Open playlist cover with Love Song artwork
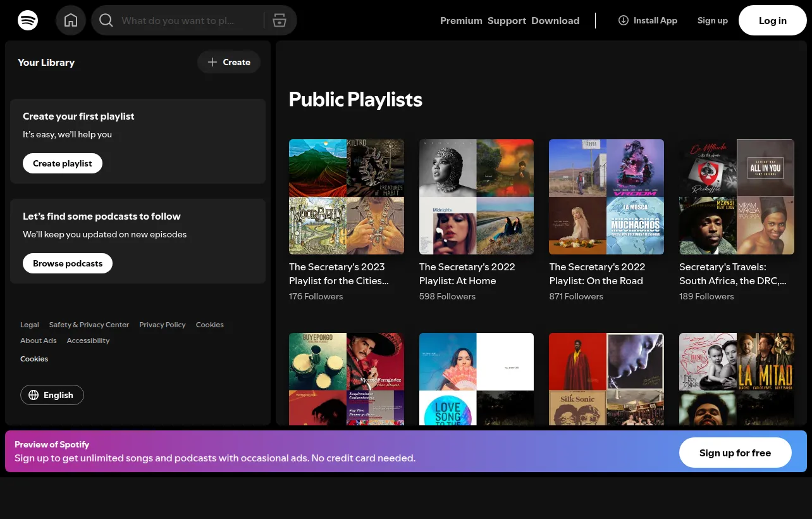The image size is (812, 519). point(476,378)
